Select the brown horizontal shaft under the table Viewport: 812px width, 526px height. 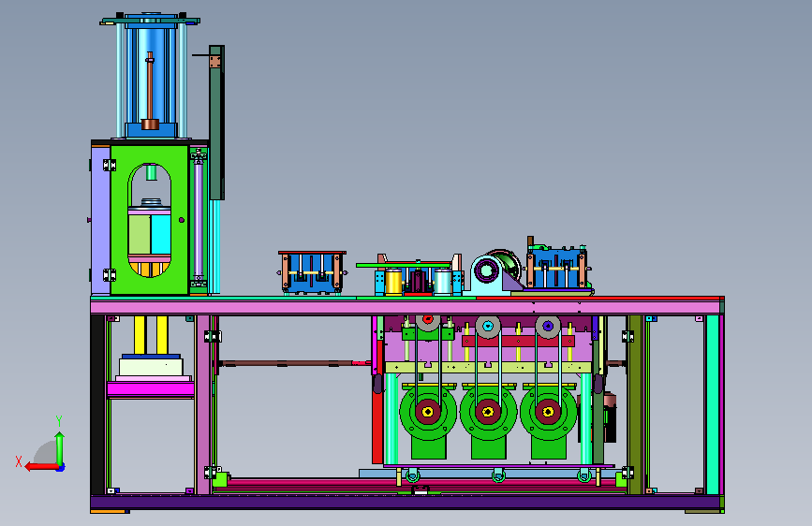(294, 363)
